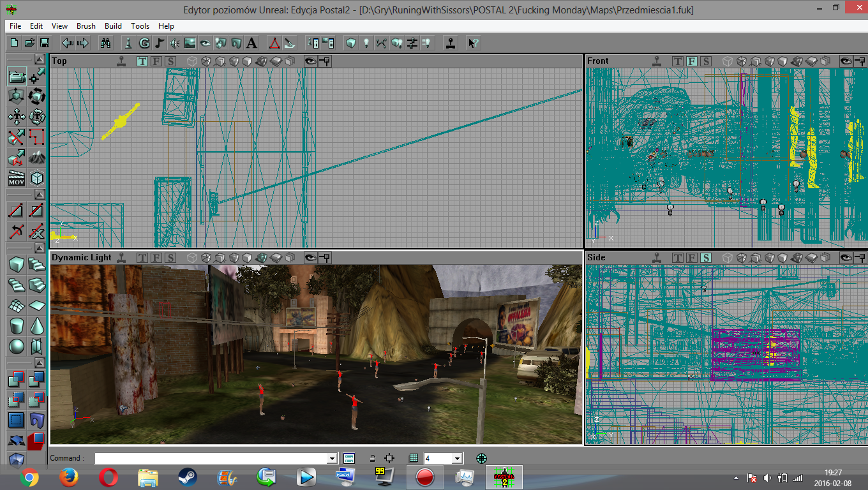Image resolution: width=868 pixels, height=490 pixels.
Task: Click the context Help cursor icon
Action: [x=473, y=43]
